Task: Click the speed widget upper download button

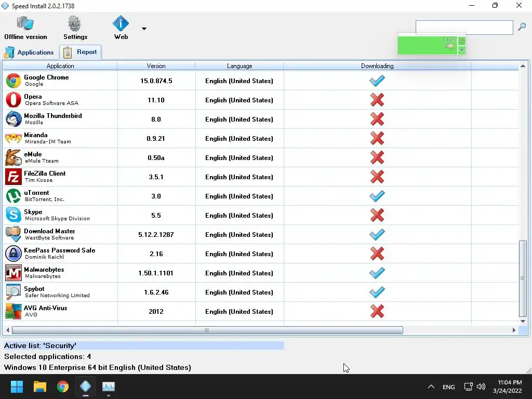Action: pos(461,41)
